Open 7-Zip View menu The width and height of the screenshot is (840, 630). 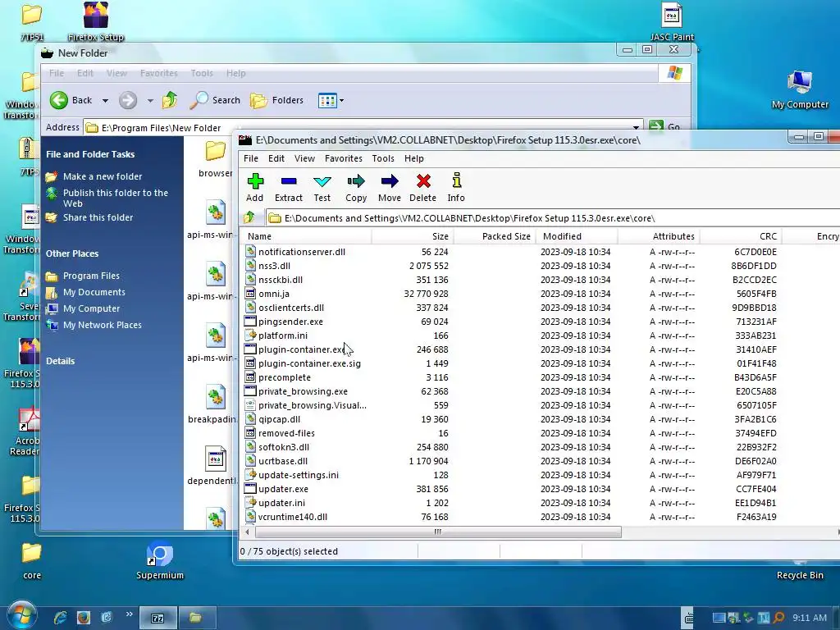pyautogui.click(x=305, y=158)
